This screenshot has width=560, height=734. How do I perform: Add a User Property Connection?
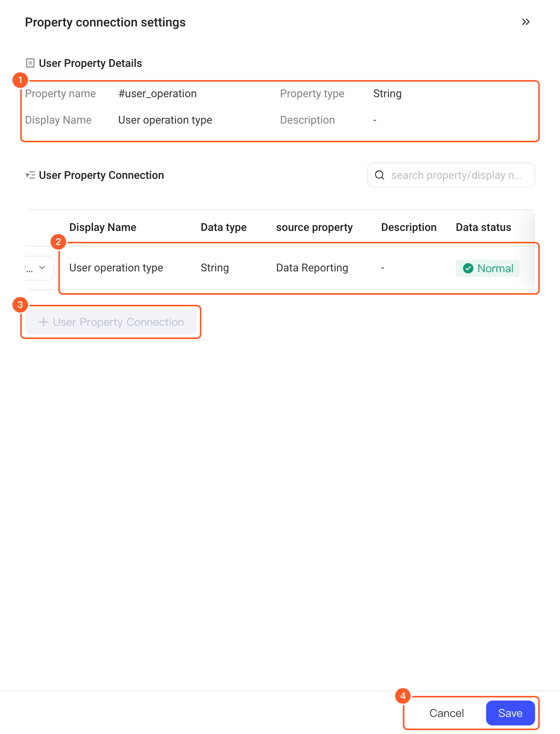tap(111, 322)
